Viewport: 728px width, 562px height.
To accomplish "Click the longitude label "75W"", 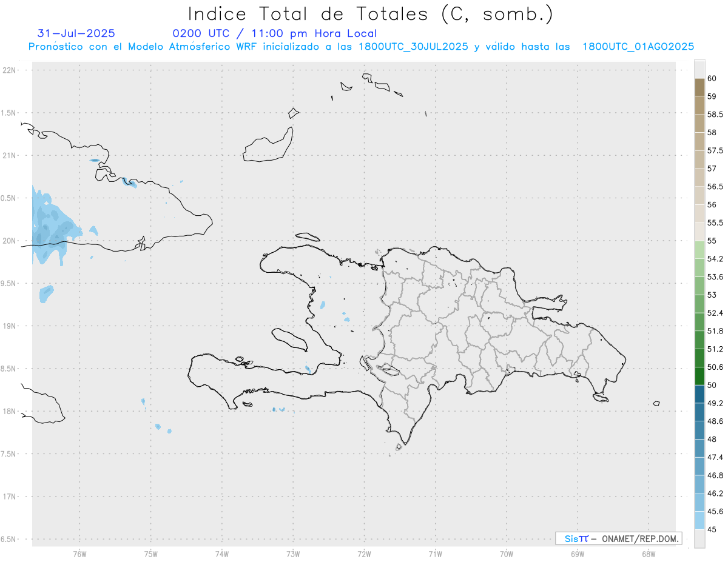I will coord(150,554).
